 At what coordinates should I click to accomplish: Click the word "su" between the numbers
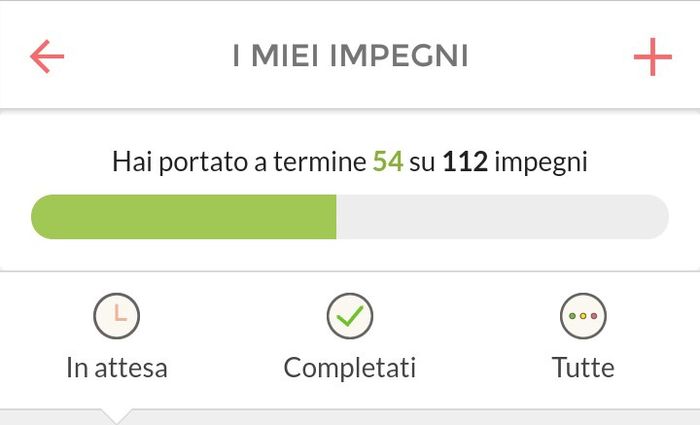click(423, 161)
